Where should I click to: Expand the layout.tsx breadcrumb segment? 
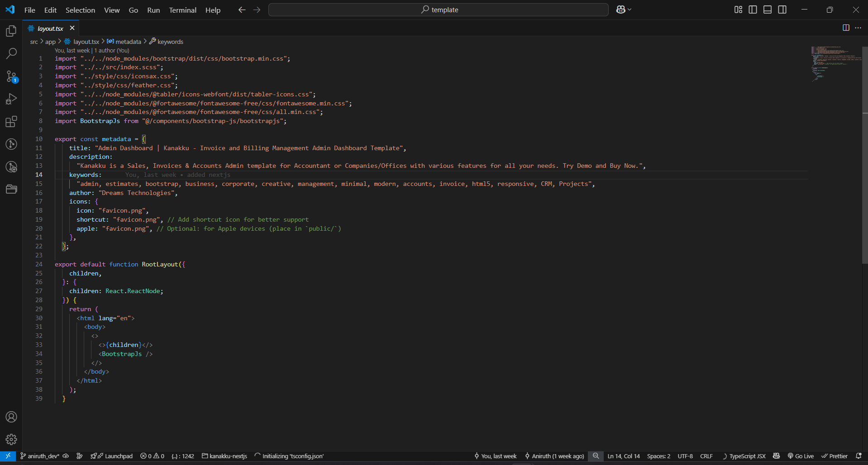[82, 42]
